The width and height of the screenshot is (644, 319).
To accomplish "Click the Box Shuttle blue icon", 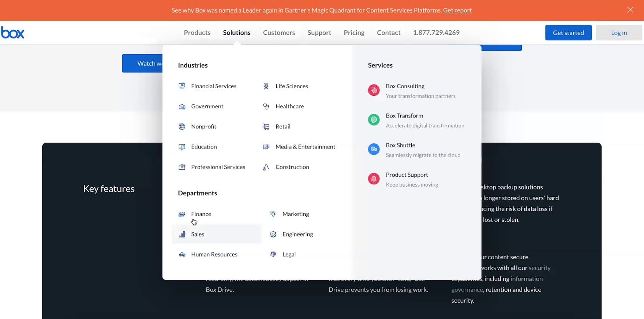I will click(374, 149).
